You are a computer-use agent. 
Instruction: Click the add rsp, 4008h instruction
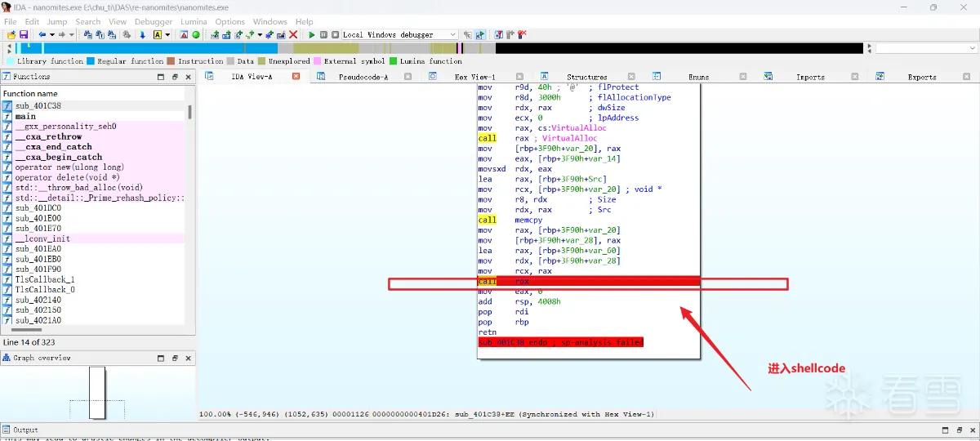click(x=519, y=301)
